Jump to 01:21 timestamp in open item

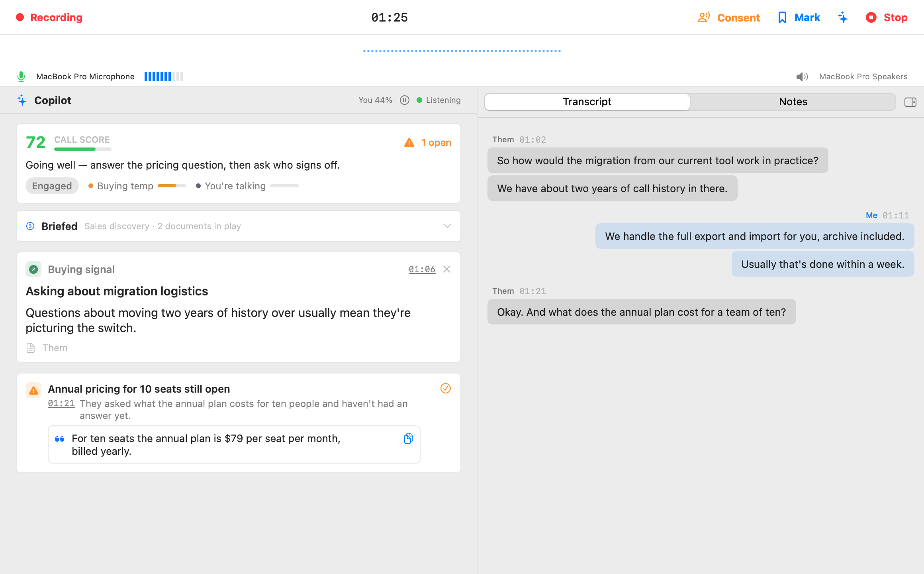coord(61,403)
